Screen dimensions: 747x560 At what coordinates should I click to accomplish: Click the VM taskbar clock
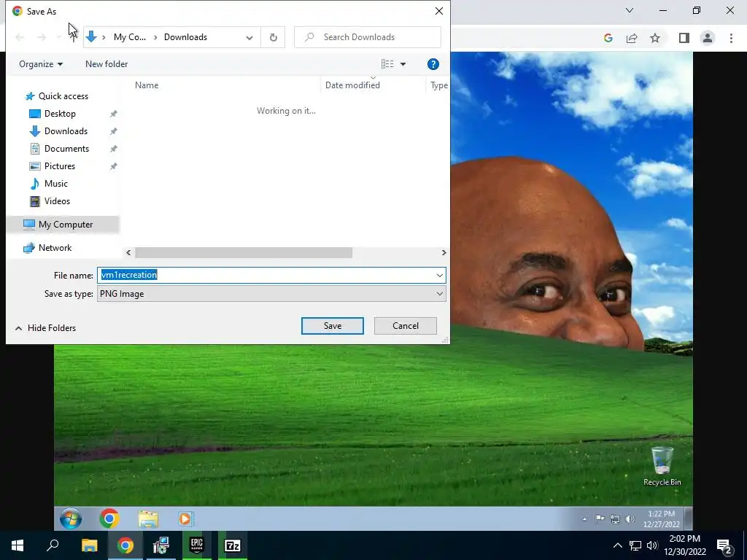[x=661, y=519]
